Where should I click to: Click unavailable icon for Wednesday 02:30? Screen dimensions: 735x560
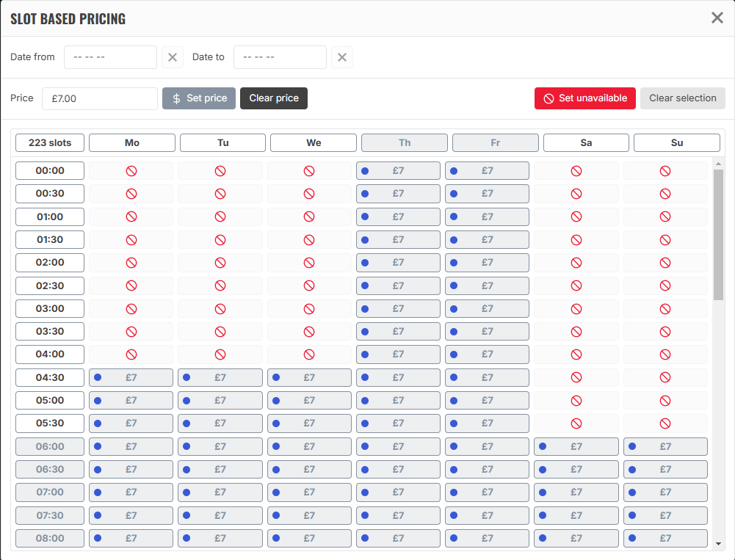(x=309, y=286)
